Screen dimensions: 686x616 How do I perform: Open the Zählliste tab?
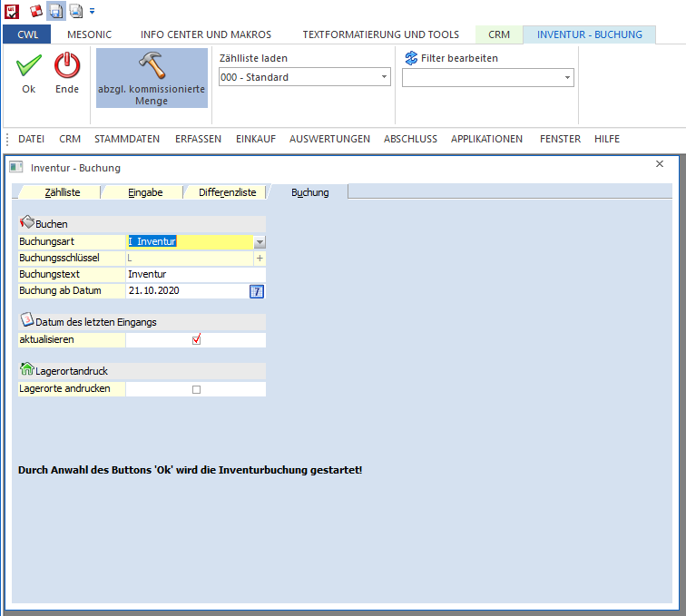coord(63,192)
